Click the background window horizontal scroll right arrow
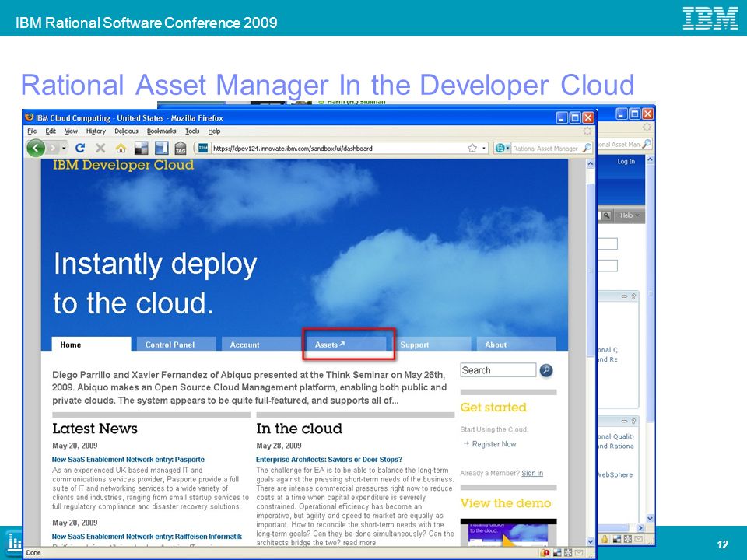This screenshot has height=560, width=747. [640, 527]
